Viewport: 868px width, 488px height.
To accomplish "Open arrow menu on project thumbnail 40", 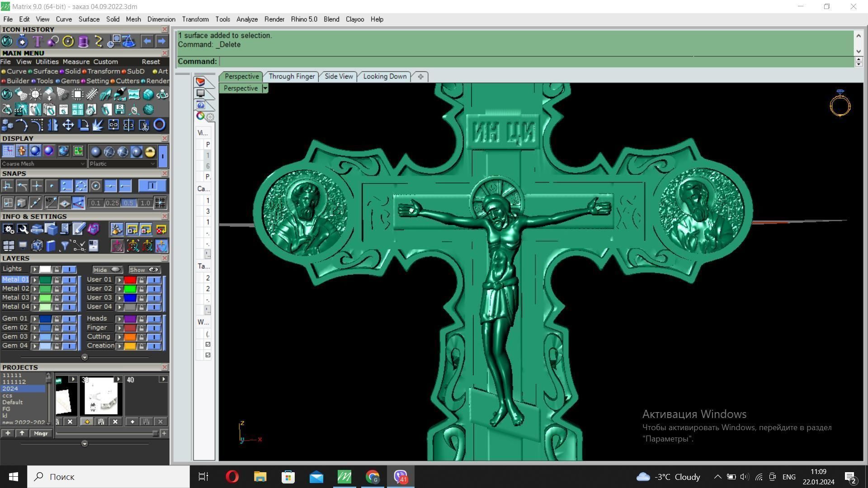I will [164, 380].
